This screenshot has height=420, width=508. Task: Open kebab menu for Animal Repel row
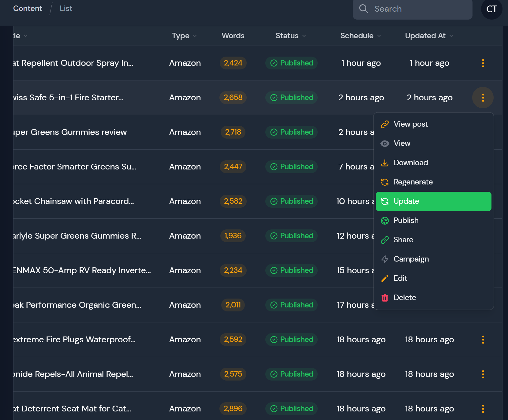click(483, 374)
